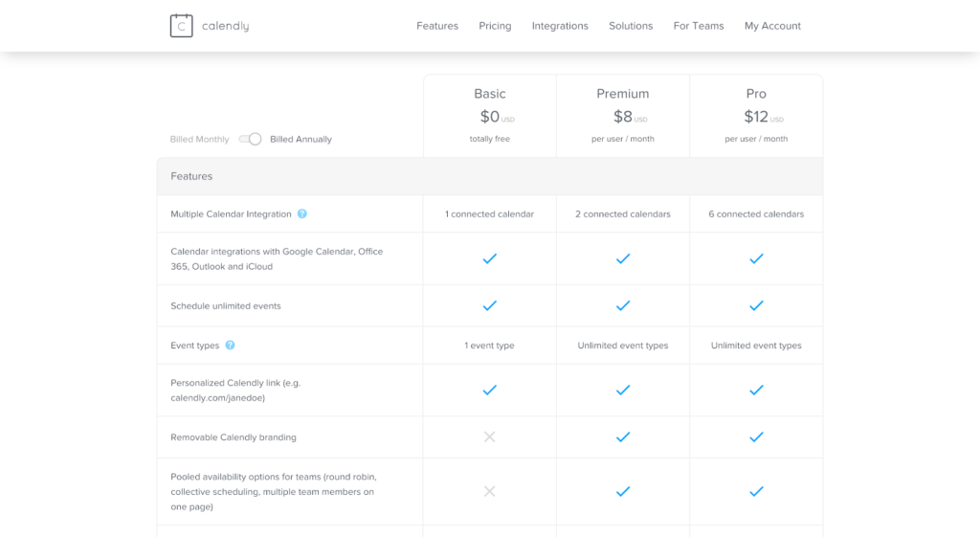This screenshot has width=980, height=537.
Task: Select the Pro plan column header
Action: coord(756,94)
